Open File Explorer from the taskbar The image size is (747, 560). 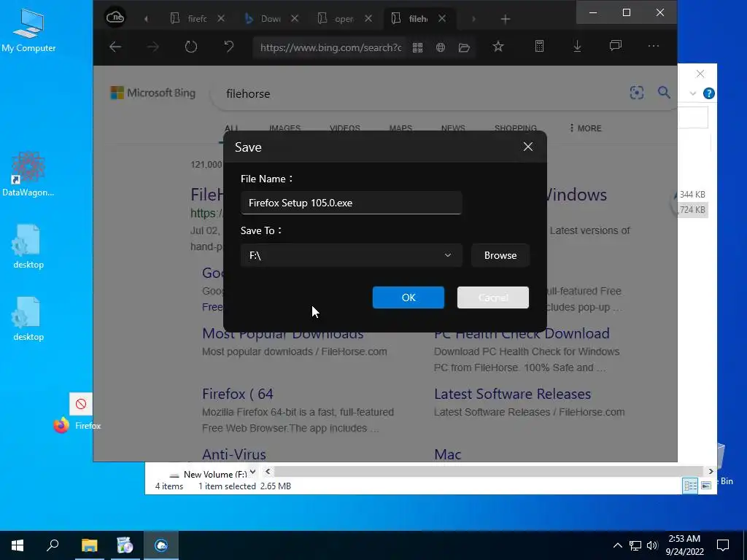click(x=89, y=545)
